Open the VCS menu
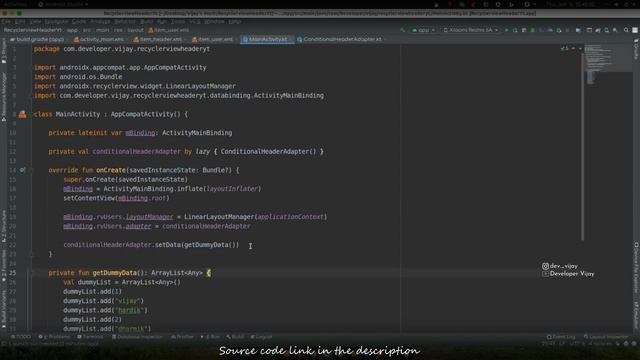The height and width of the screenshot is (360, 640). (x=195, y=21)
